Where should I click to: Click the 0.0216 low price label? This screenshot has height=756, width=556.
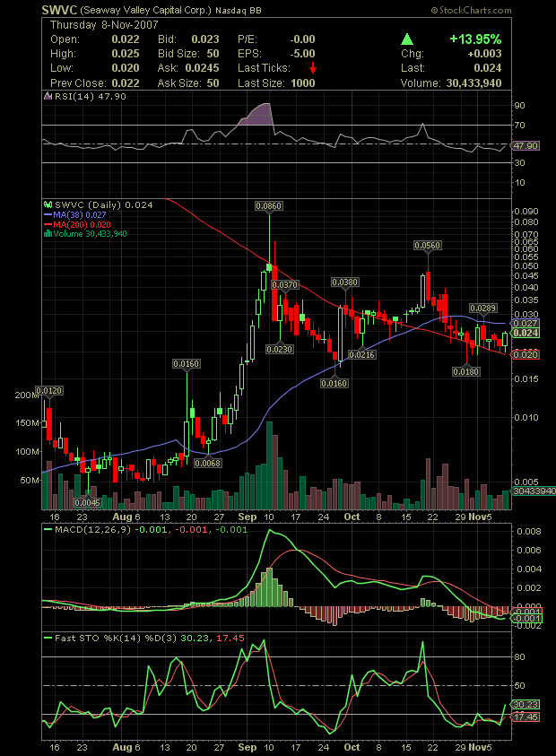tap(361, 355)
